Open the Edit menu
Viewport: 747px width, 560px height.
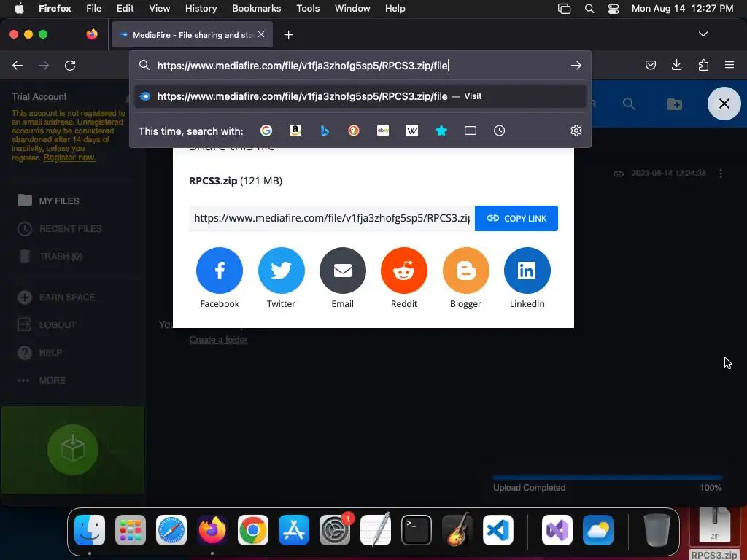(125, 8)
